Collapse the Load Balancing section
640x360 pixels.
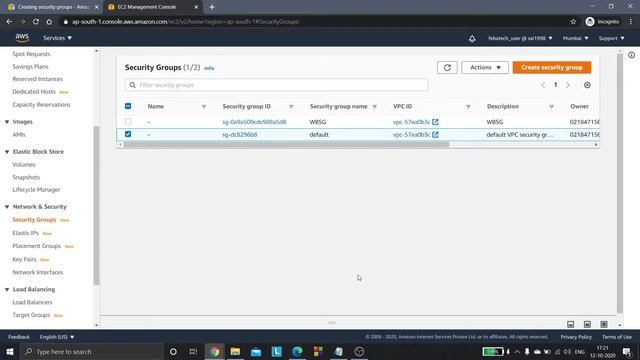pos(7,289)
